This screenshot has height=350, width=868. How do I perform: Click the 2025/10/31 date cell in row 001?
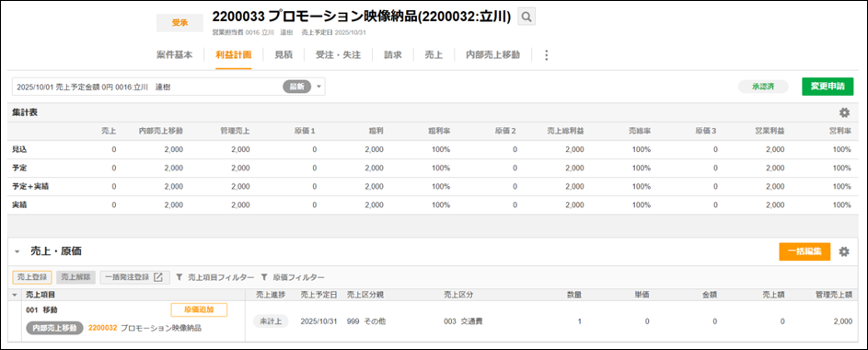(318, 321)
